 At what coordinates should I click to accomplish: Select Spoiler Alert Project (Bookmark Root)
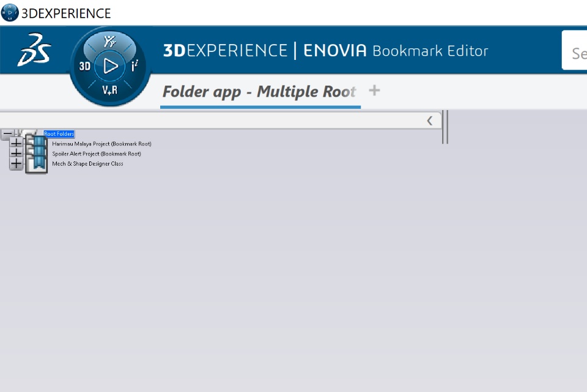(97, 154)
